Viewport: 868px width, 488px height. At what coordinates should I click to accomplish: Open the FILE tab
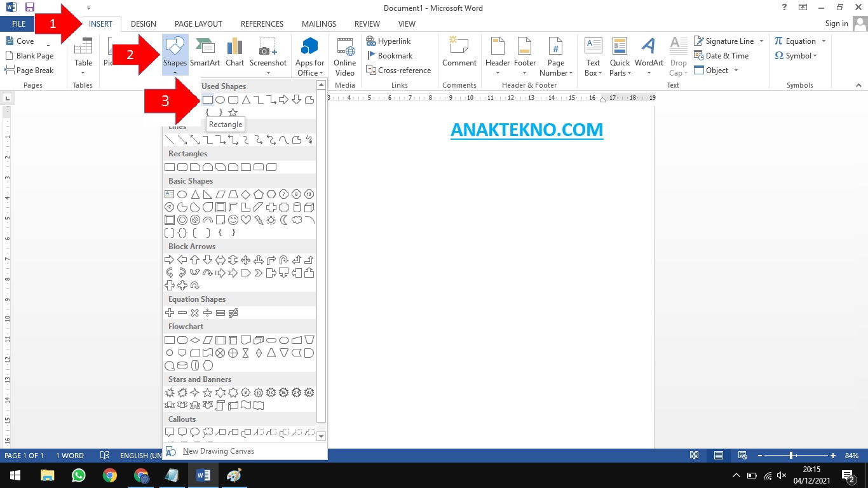pos(18,24)
